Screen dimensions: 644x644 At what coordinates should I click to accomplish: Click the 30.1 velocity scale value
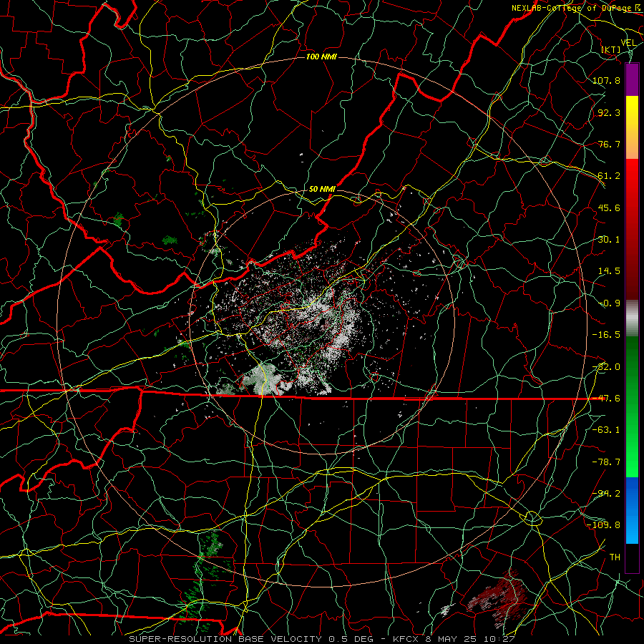pos(609,240)
